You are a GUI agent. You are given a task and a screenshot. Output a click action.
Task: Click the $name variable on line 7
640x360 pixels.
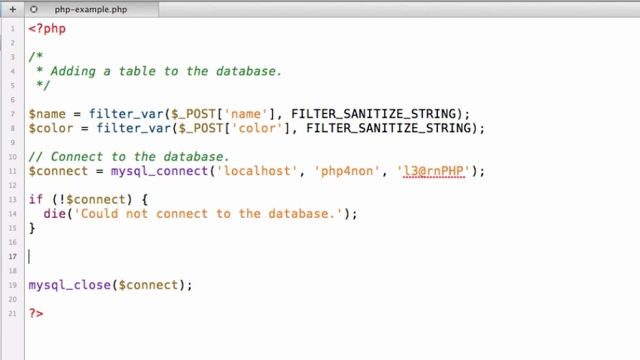click(x=47, y=114)
